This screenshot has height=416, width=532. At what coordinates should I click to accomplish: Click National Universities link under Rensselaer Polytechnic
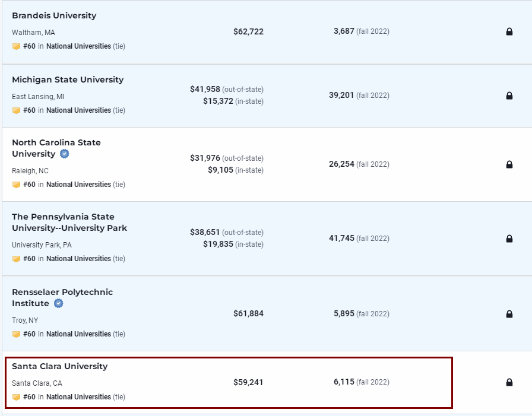[78, 334]
